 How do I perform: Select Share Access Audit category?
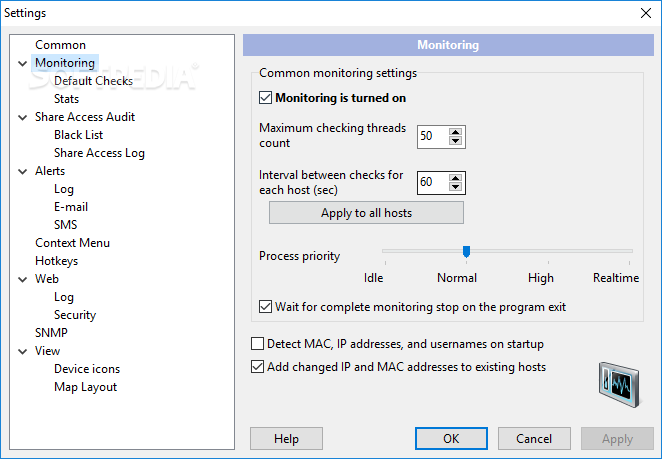pyautogui.click(x=85, y=117)
